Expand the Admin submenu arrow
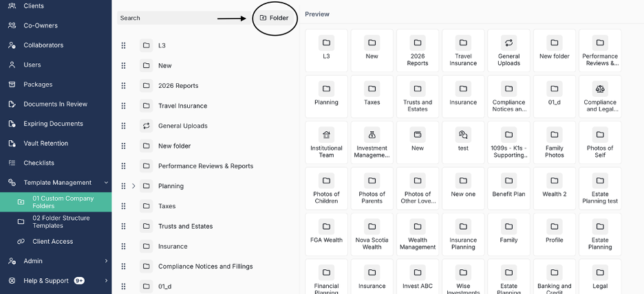644x294 pixels. (x=107, y=261)
